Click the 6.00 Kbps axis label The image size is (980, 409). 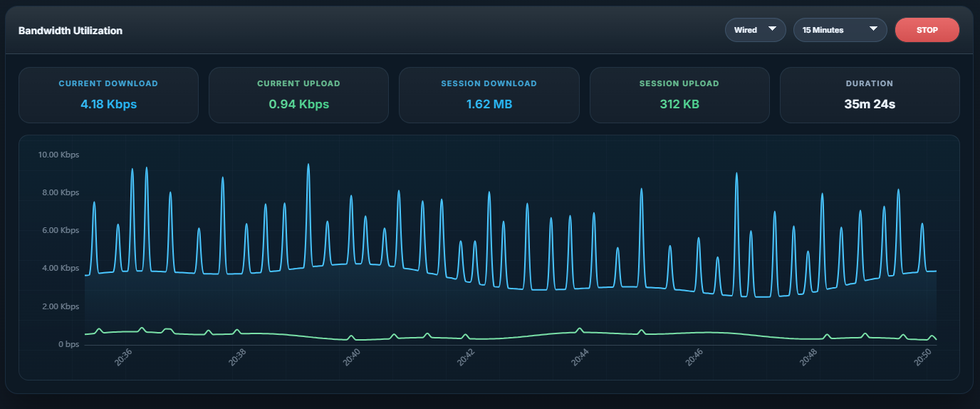coord(61,230)
